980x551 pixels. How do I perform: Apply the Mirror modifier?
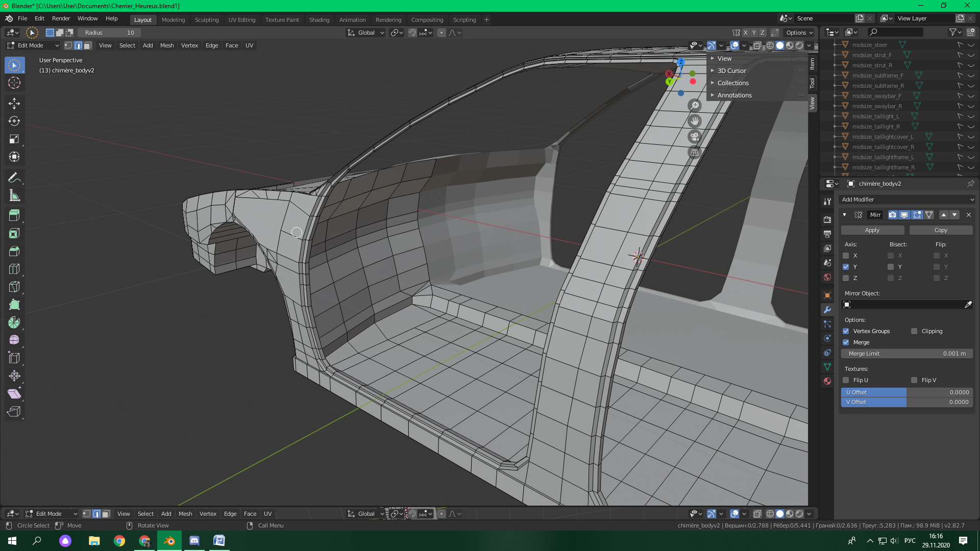872,230
